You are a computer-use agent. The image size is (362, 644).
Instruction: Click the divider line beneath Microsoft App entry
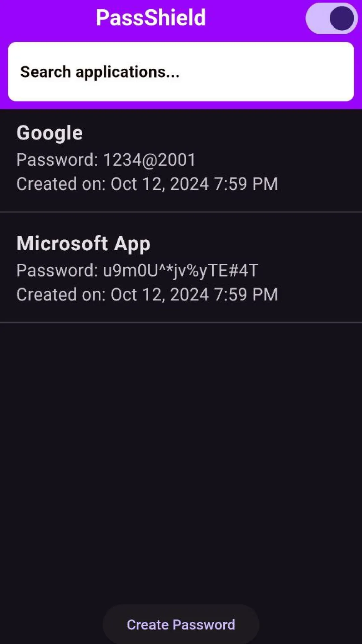click(x=181, y=323)
